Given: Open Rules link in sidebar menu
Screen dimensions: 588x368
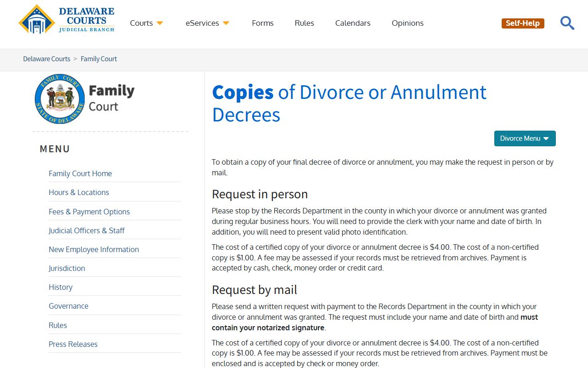Looking at the screenshot, I should point(58,325).
